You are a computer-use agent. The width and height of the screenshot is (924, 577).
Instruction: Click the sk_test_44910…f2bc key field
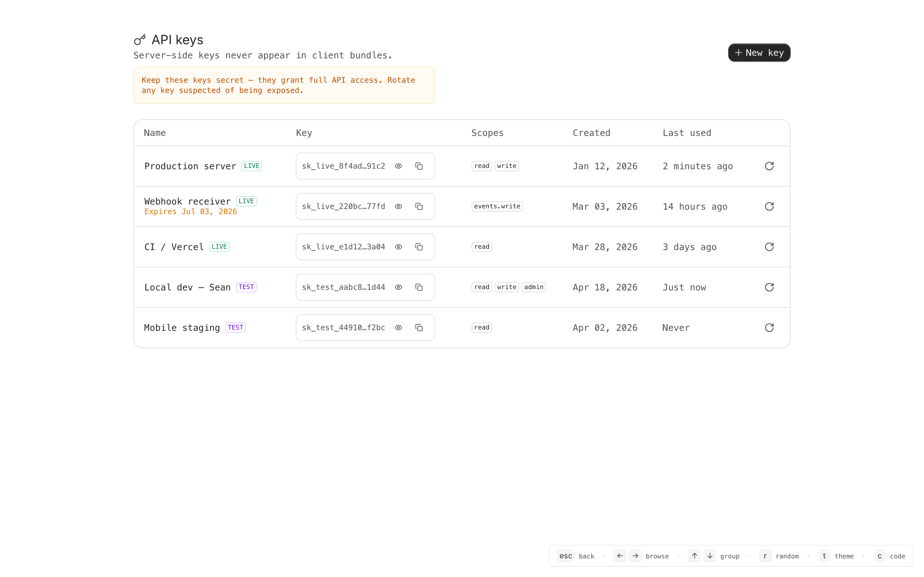[343, 328]
